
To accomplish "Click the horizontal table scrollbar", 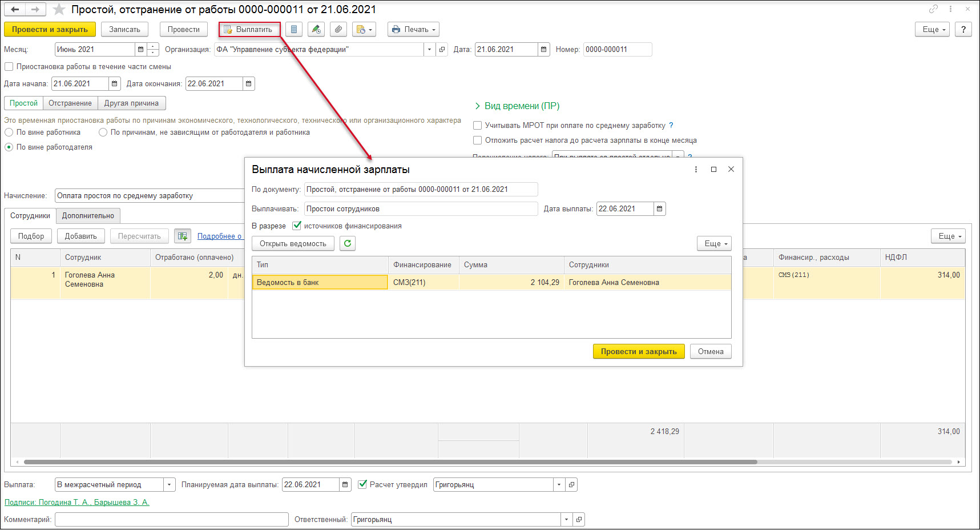I will point(390,462).
